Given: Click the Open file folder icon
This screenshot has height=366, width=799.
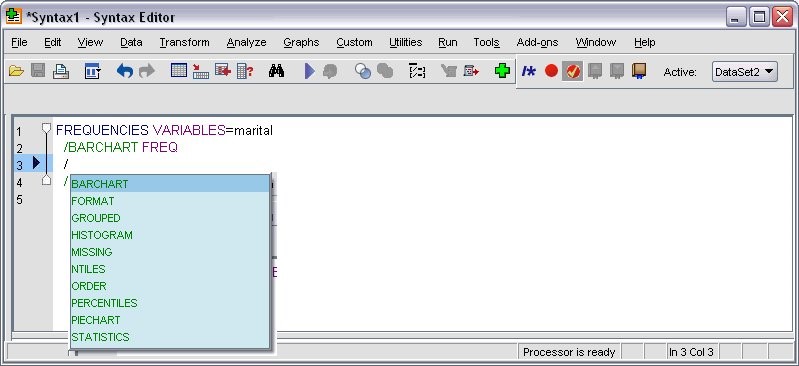Looking at the screenshot, I should click(x=16, y=71).
